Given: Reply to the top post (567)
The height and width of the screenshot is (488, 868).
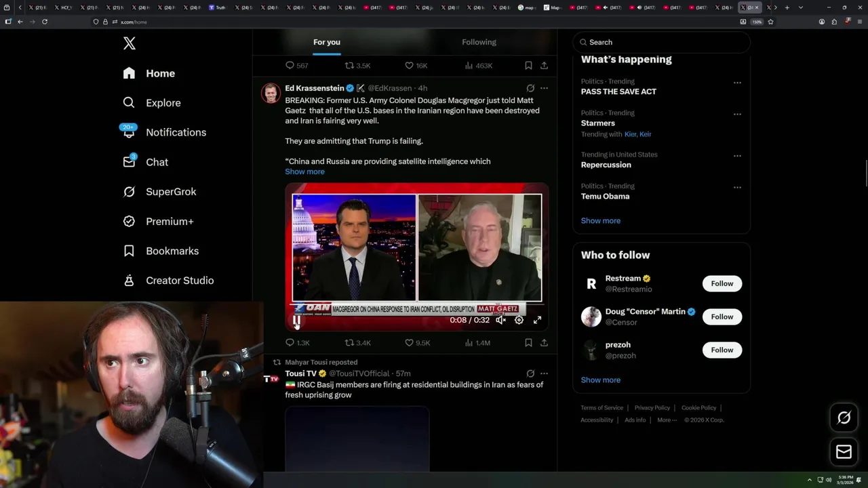Looking at the screenshot, I should tap(297, 66).
